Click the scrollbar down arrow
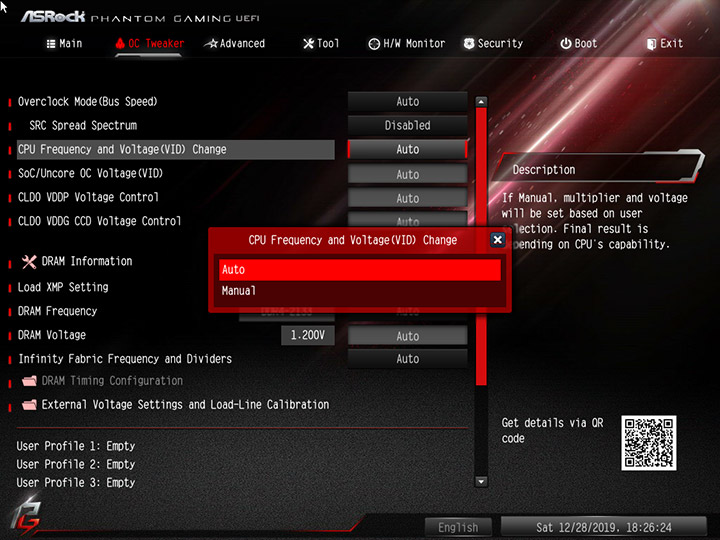The height and width of the screenshot is (540, 720). 481,482
